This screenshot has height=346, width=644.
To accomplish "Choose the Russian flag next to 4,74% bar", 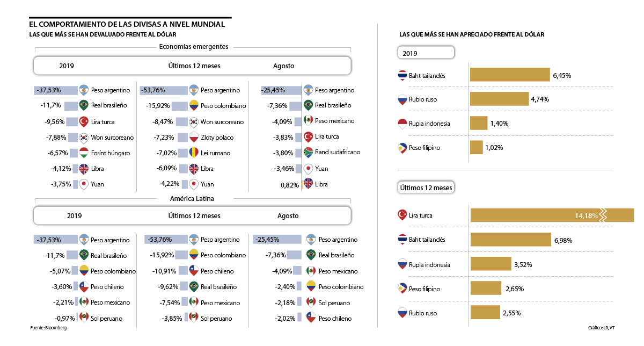I will 401,99.
